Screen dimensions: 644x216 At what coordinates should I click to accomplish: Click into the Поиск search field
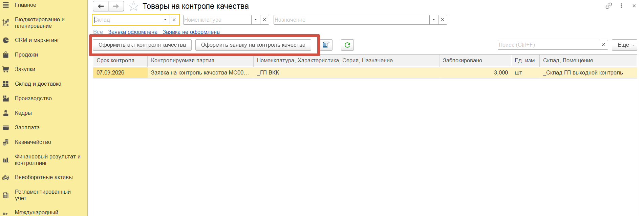(549, 45)
